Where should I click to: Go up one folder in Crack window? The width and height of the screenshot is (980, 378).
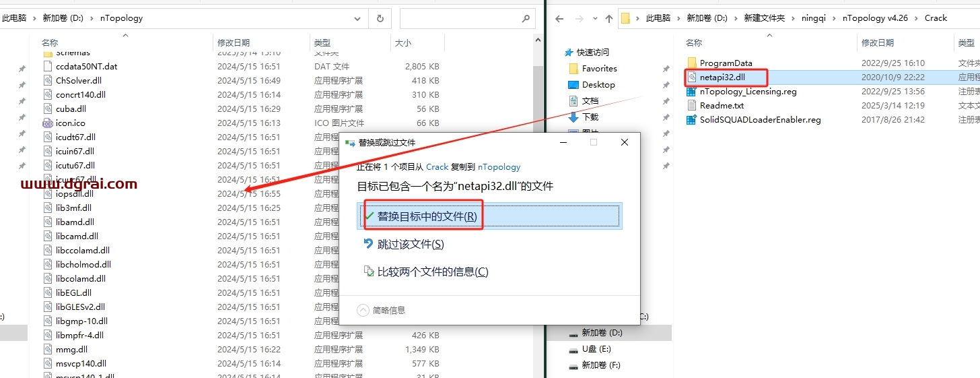point(609,18)
